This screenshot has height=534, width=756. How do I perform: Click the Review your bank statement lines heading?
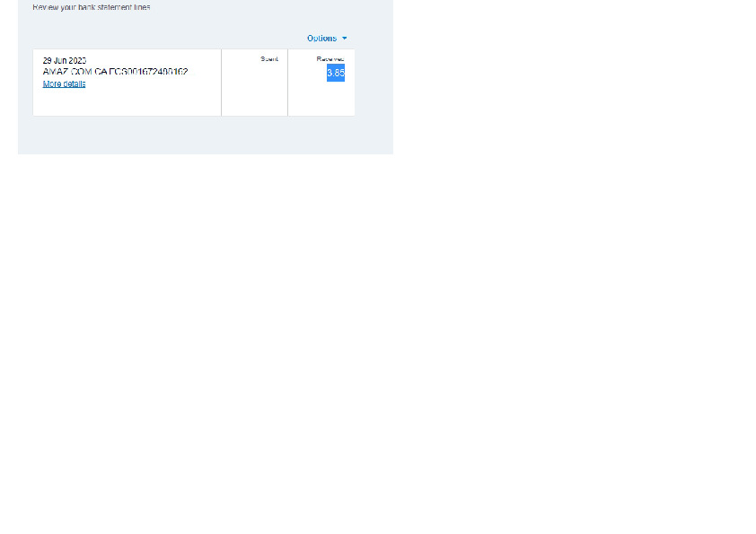point(92,7)
